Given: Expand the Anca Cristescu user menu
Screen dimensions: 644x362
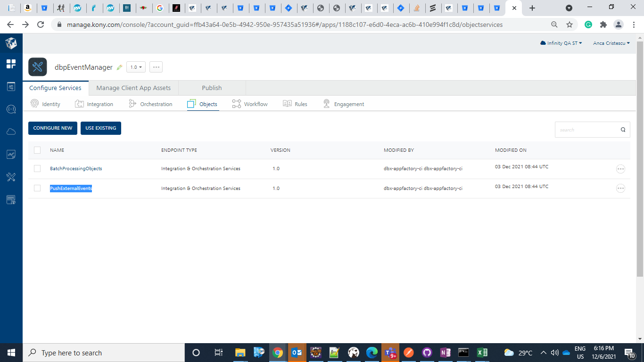Looking at the screenshot, I should (611, 43).
